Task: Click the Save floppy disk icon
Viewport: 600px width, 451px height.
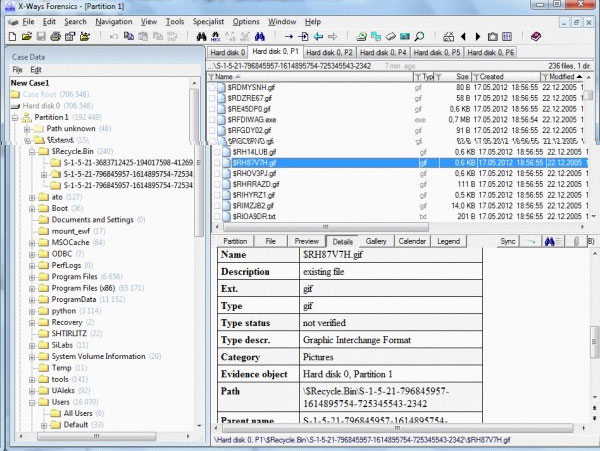Action: coord(41,37)
